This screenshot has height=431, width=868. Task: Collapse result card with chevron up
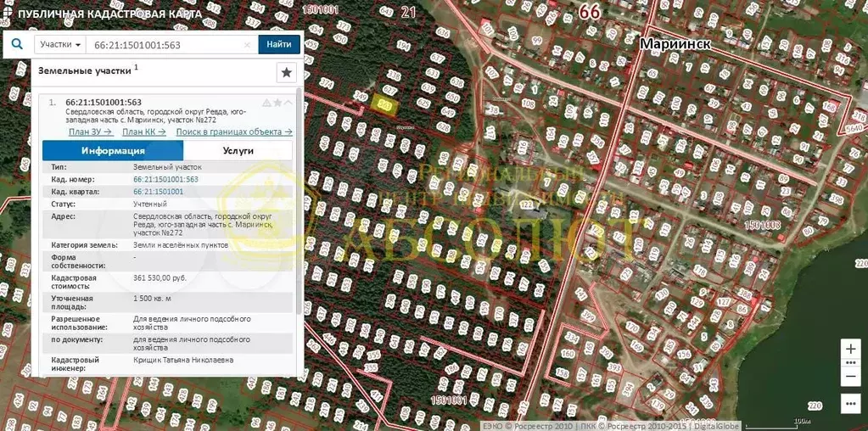coord(288,103)
